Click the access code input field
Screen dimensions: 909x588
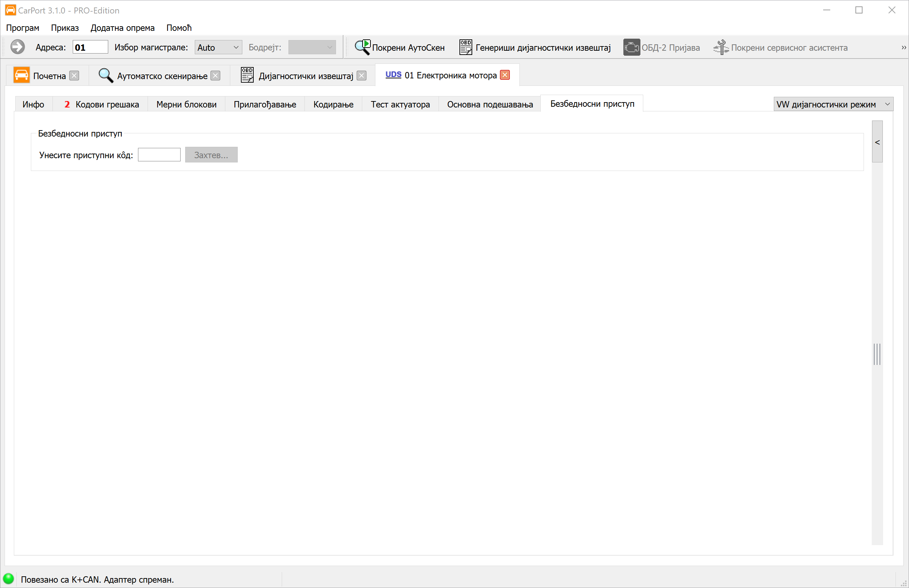pyautogui.click(x=159, y=155)
